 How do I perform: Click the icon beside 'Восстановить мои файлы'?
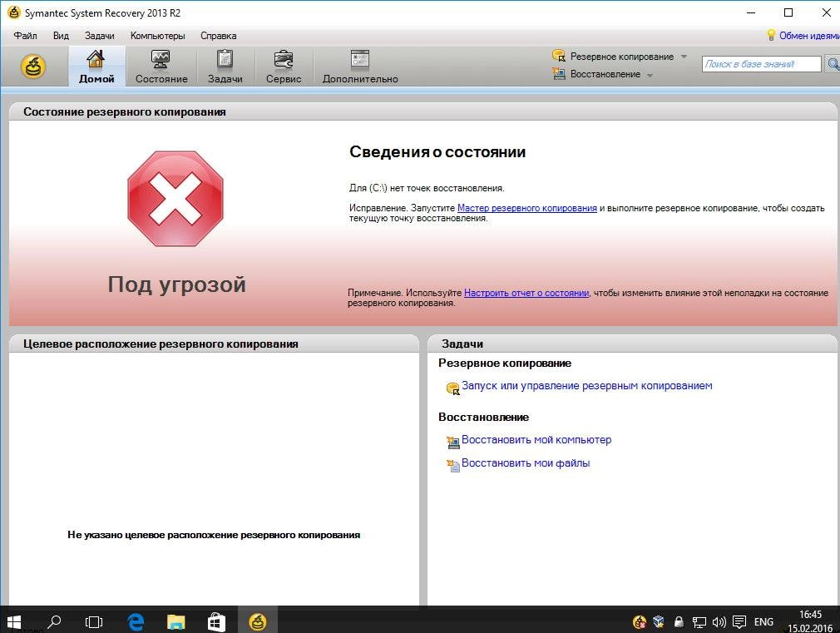pos(453,465)
